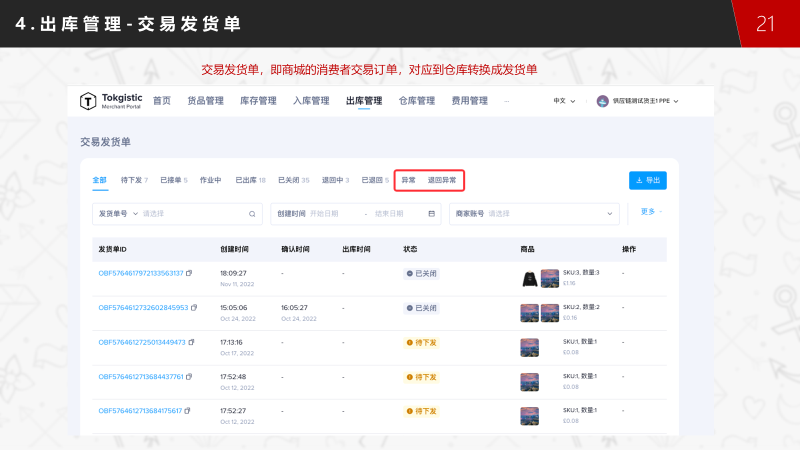This screenshot has height=450, width=800.
Task: Switch to the 待下发 tab
Action: [134, 180]
